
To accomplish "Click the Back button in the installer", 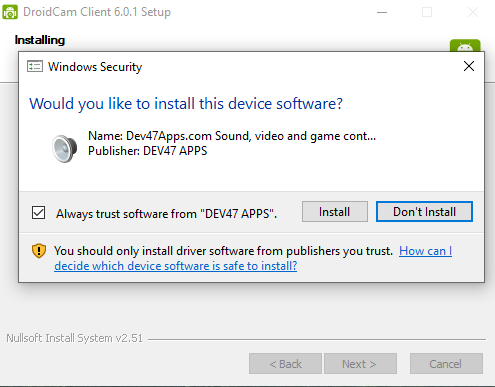I will [285, 364].
